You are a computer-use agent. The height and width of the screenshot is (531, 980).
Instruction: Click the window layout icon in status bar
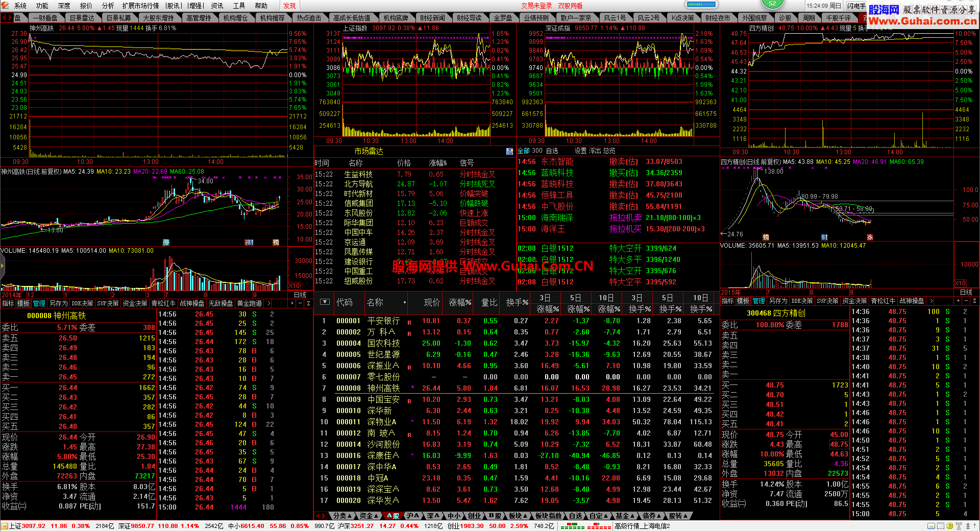(940, 526)
